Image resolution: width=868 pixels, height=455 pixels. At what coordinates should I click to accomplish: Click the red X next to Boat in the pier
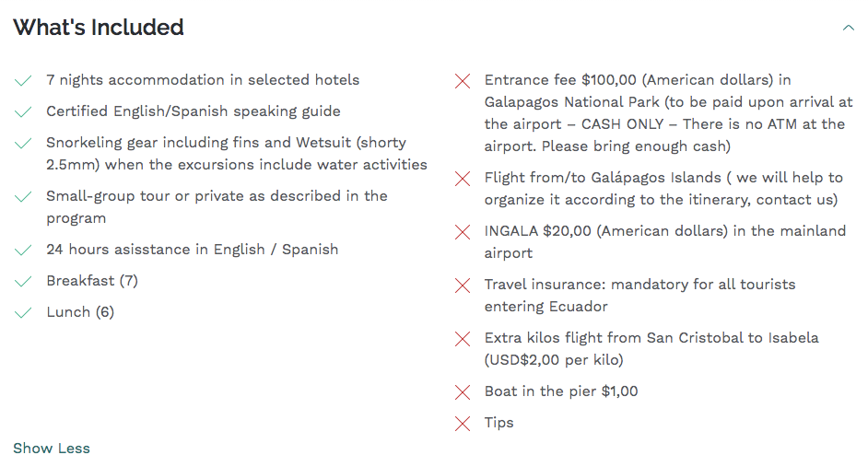pos(463,392)
